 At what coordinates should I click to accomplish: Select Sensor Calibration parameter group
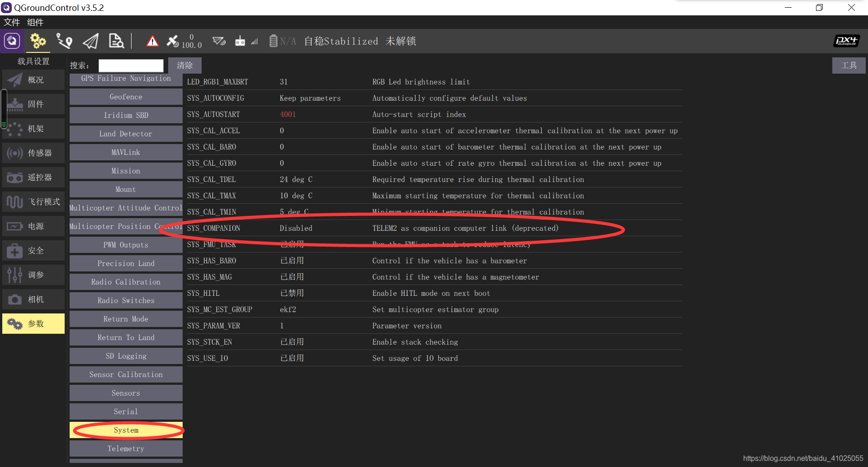(x=126, y=374)
